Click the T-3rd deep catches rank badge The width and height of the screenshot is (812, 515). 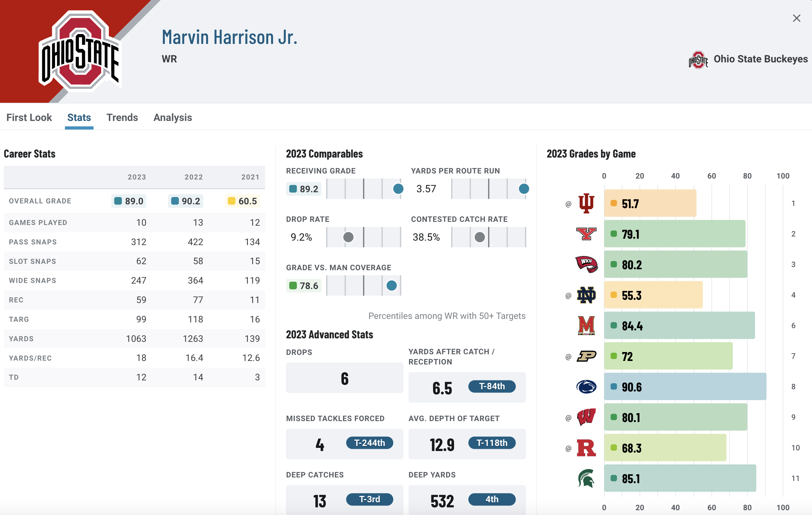(369, 499)
